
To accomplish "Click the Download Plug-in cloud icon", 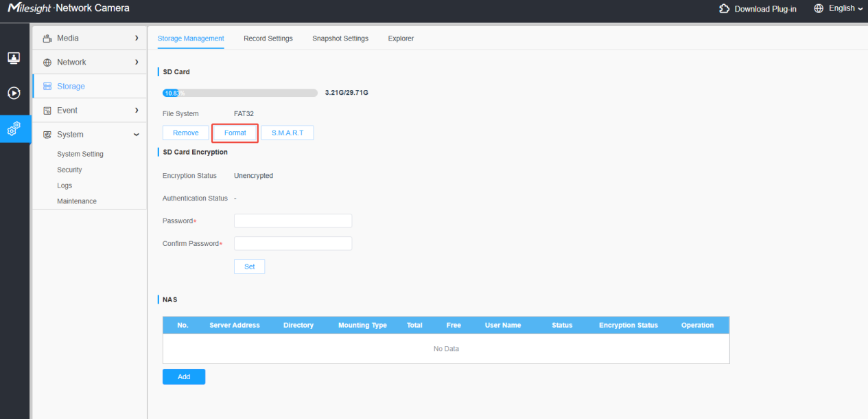I will pos(724,9).
